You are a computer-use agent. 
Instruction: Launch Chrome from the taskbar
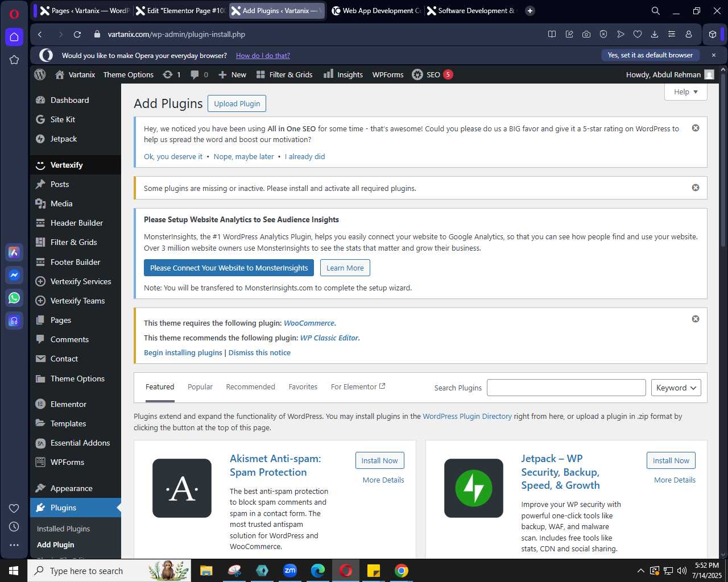(x=402, y=571)
